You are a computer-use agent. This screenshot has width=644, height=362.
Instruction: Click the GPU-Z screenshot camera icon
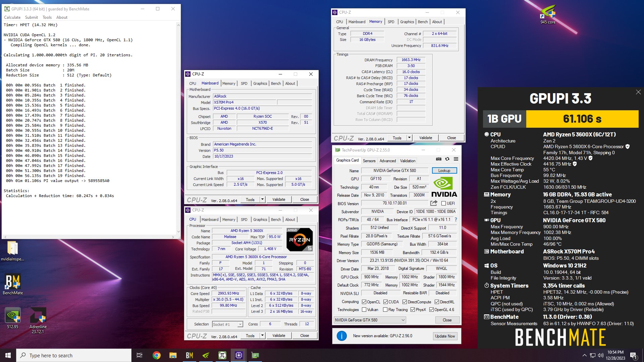(x=438, y=159)
